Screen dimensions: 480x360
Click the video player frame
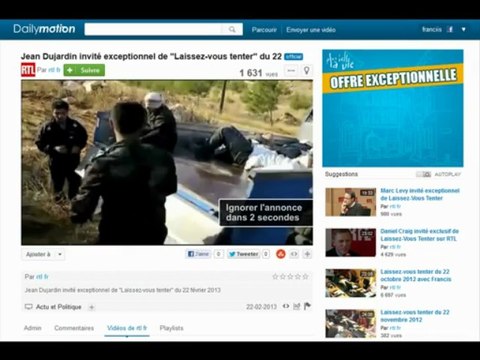point(167,162)
